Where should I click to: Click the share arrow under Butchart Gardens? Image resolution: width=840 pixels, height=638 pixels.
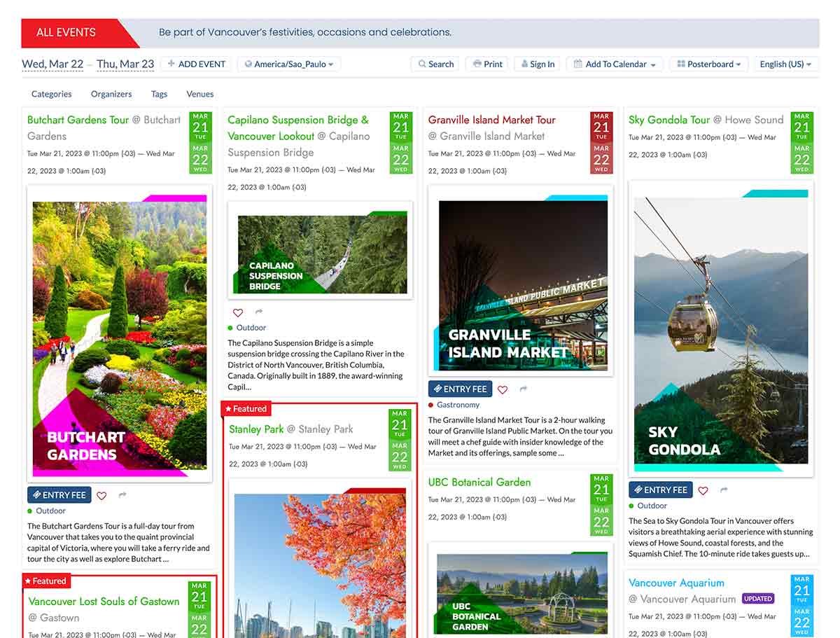tap(122, 495)
